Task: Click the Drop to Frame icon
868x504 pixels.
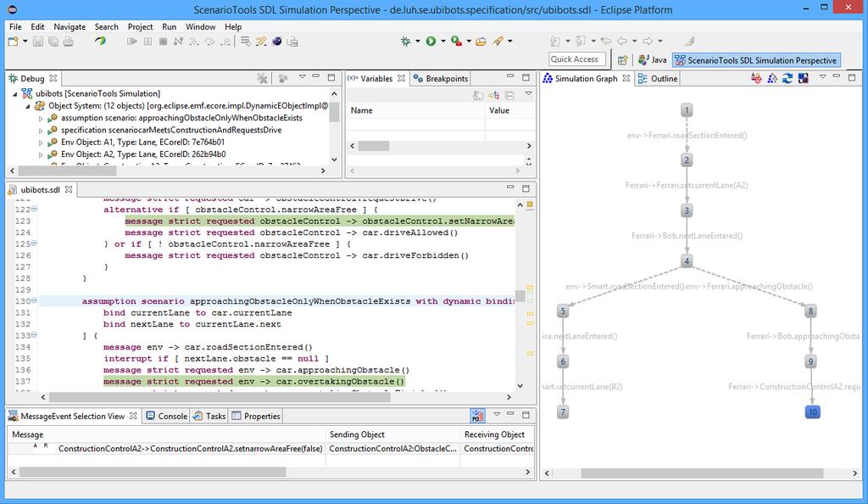Action: (x=245, y=41)
